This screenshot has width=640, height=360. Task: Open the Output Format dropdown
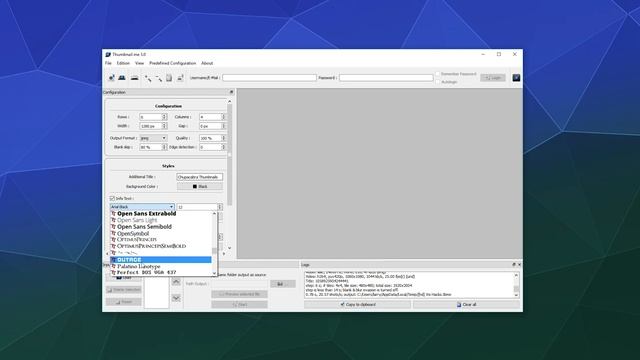click(153, 138)
